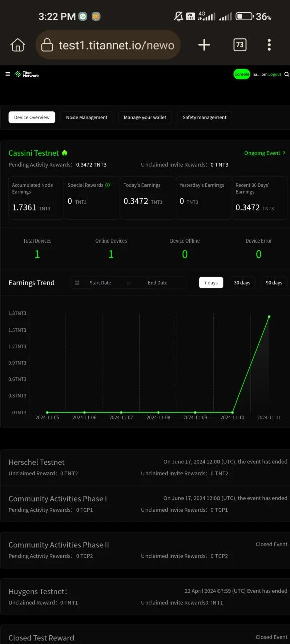The image size is (290, 644).
Task: Select the 90 days range button
Action: pyautogui.click(x=274, y=283)
